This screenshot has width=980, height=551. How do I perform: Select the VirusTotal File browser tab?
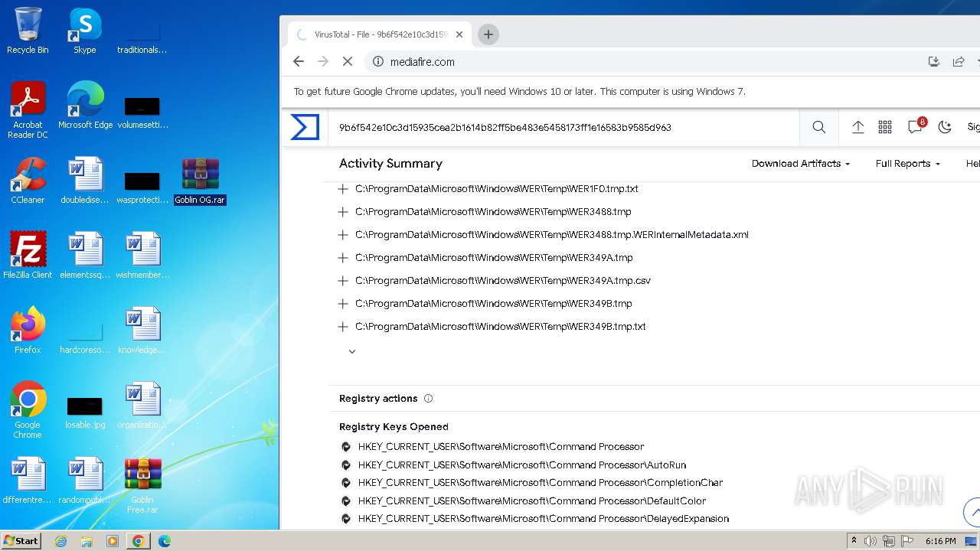point(379,34)
